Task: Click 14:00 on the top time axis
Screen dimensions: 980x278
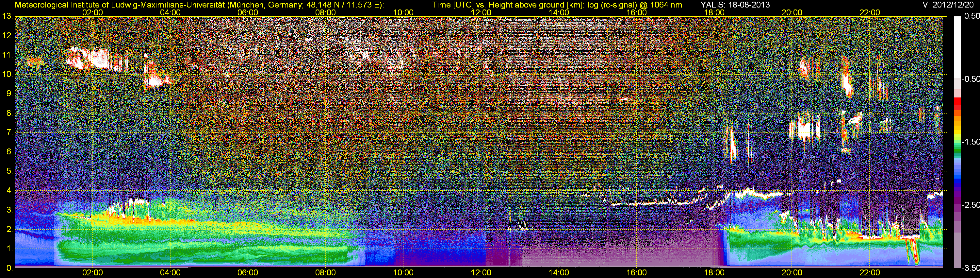Action: (559, 12)
